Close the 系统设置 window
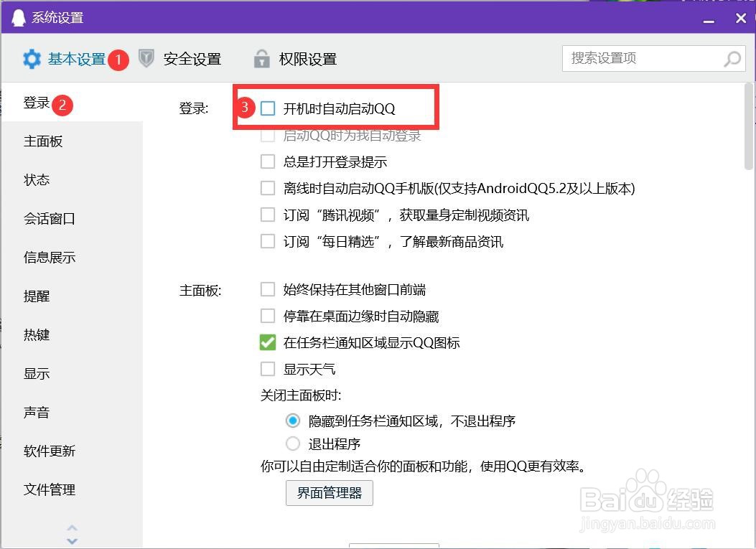756x549 pixels. coord(741,19)
